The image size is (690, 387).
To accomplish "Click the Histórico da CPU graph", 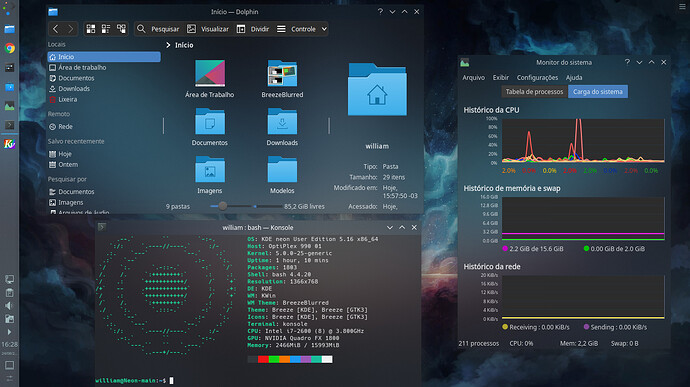I will click(583, 140).
